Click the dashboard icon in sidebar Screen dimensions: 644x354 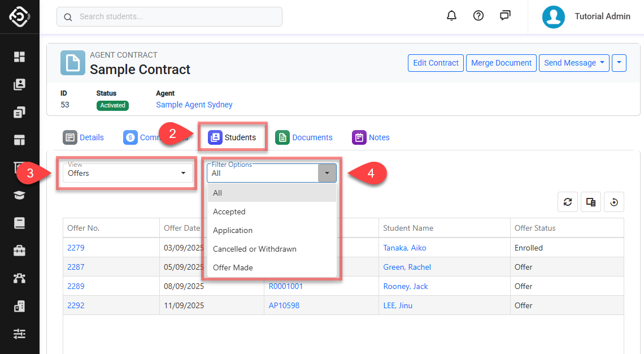click(x=20, y=57)
